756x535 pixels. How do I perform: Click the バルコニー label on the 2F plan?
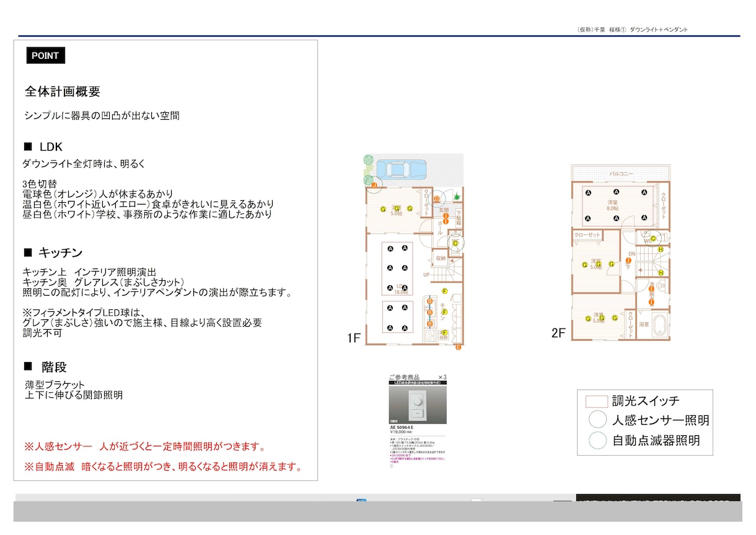(x=621, y=174)
